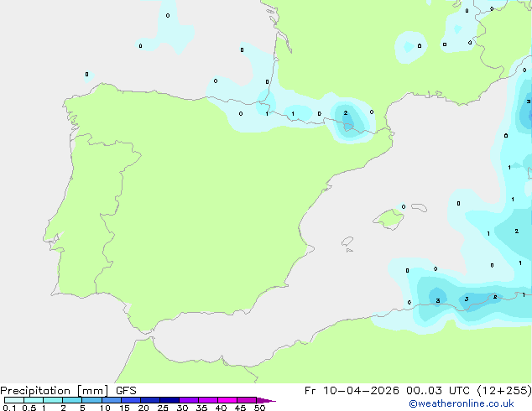This screenshot has width=532, height=411.
Task: Click the blue 10 mm legend swatch
Action: point(112,400)
